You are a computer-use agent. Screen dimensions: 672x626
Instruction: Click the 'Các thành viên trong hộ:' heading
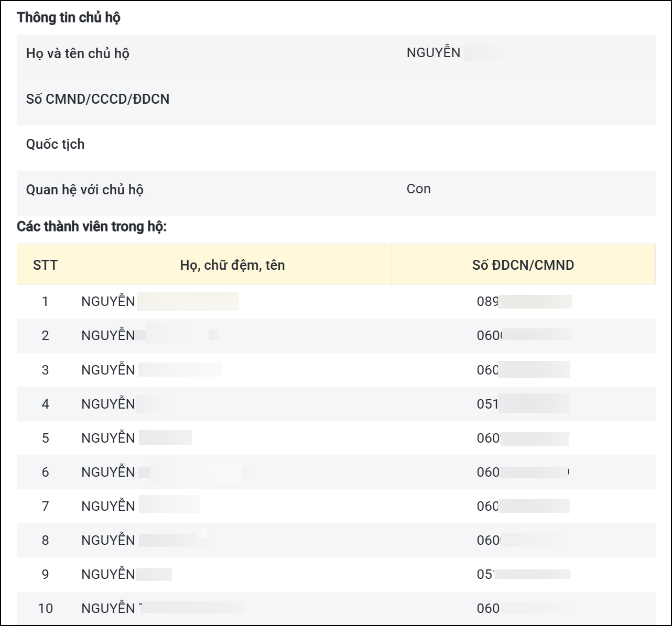tap(92, 227)
